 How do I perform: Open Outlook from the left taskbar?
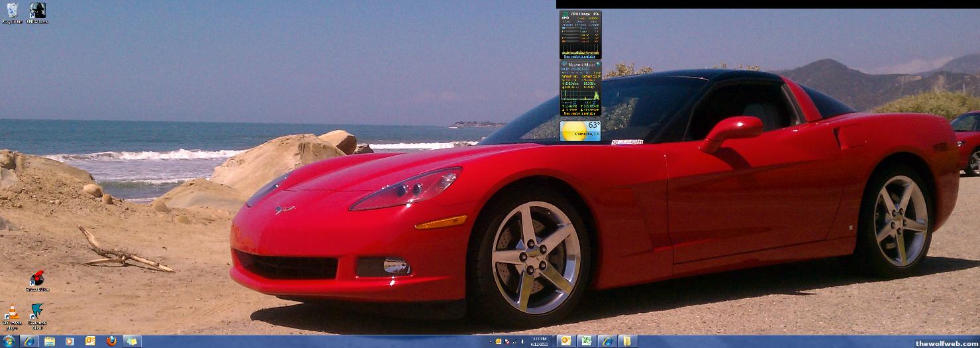point(91,341)
